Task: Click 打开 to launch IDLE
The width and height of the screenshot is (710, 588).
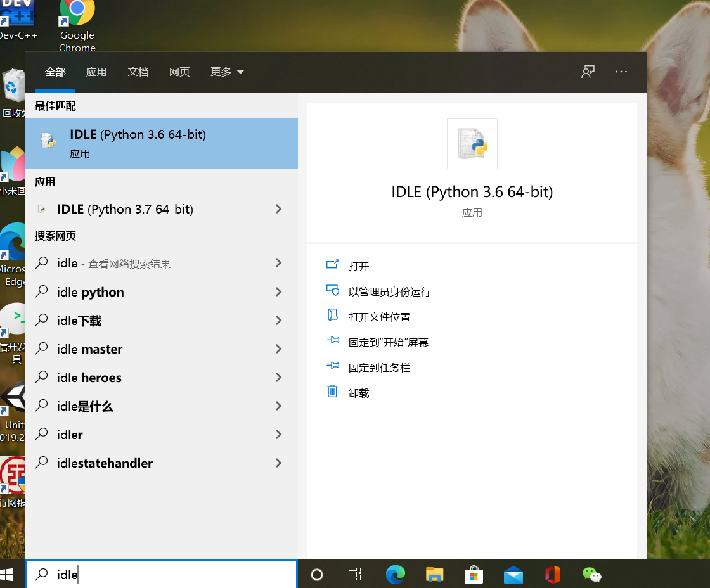Action: pyautogui.click(x=359, y=266)
